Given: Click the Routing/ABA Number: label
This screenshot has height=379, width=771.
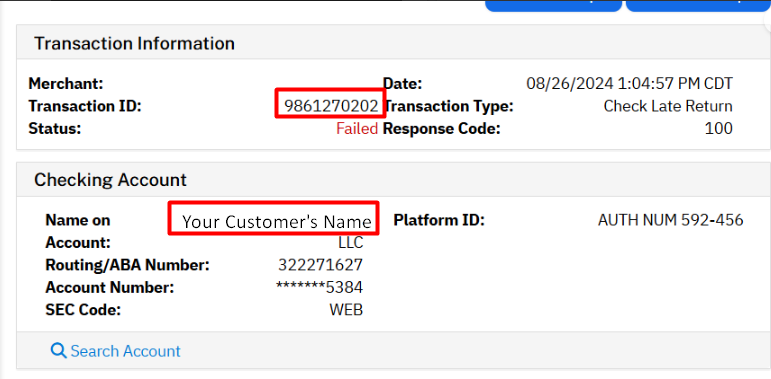Looking at the screenshot, I should tap(127, 265).
